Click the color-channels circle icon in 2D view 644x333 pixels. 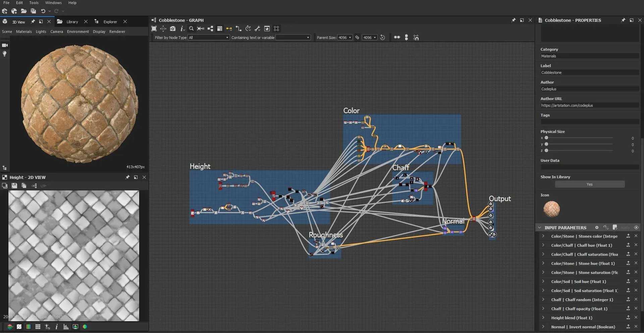(85, 327)
